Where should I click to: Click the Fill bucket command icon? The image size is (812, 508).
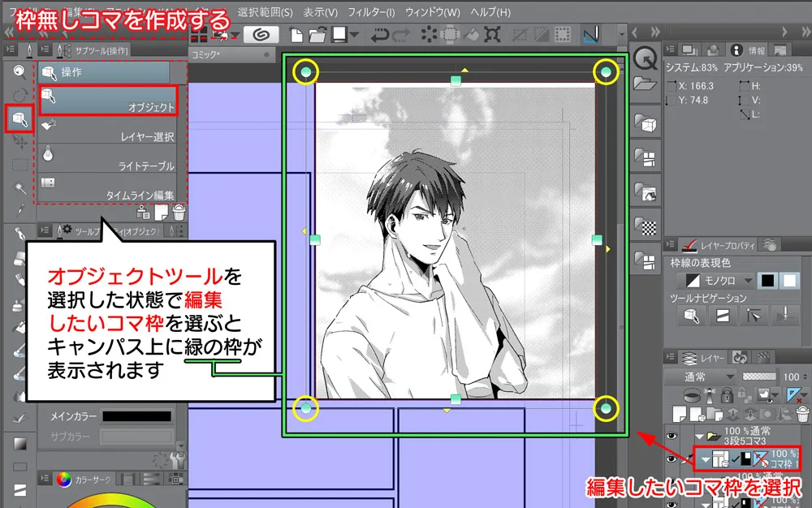pos(471,35)
